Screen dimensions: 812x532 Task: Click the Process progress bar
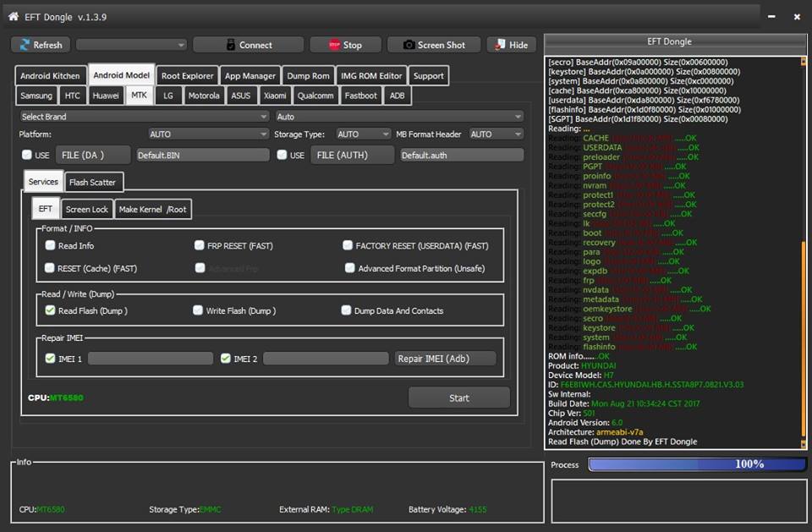tap(697, 464)
